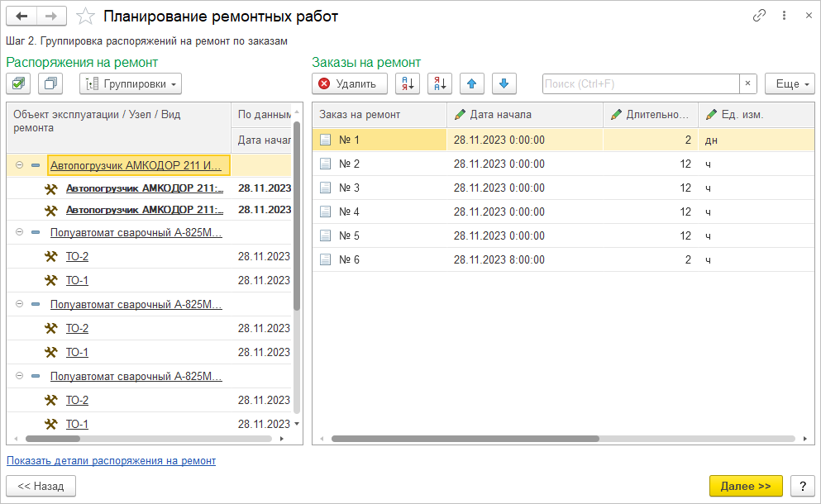
Task: Click the Длительно… column header
Action: (x=651, y=115)
